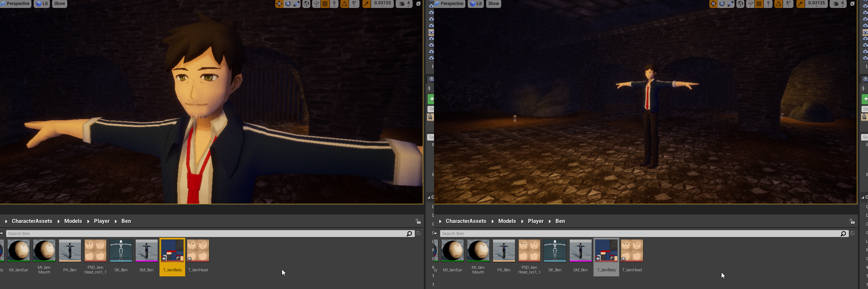Image resolution: width=868 pixels, height=289 pixels.
Task: Go to Models folder in left breadcrumb
Action: pyautogui.click(x=73, y=221)
